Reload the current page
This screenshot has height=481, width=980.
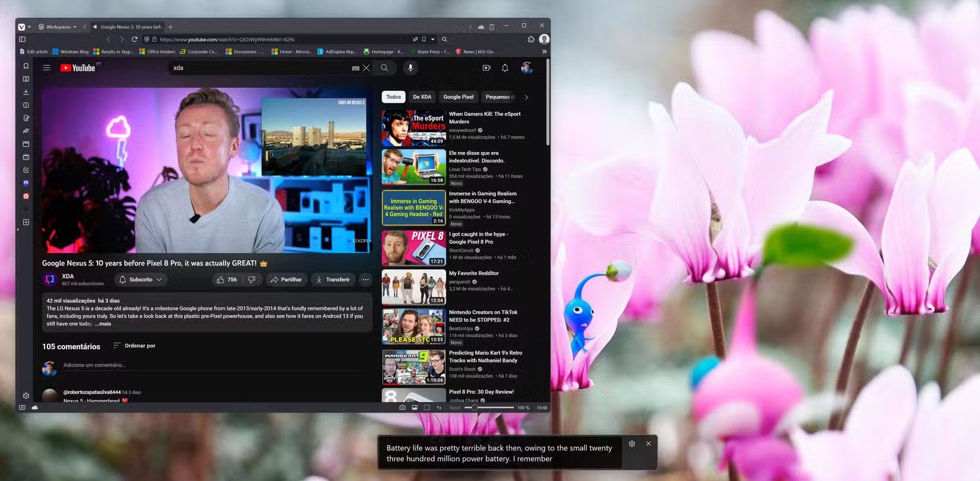pos(134,39)
